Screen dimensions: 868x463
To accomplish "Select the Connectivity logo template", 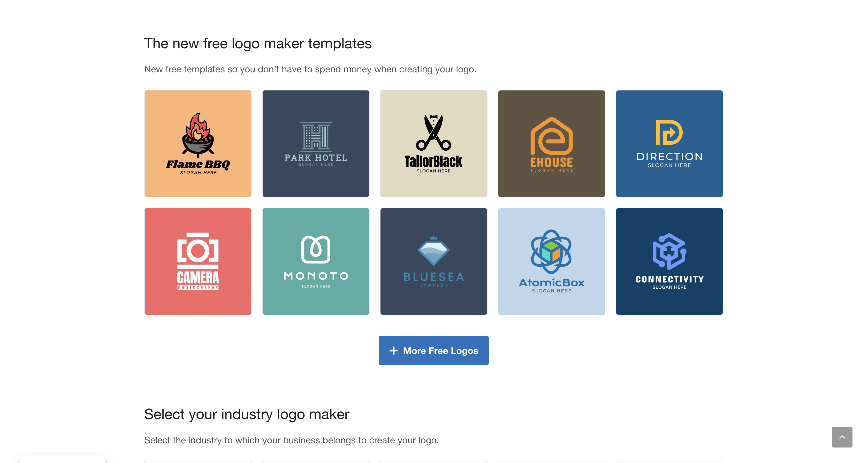I will click(669, 261).
